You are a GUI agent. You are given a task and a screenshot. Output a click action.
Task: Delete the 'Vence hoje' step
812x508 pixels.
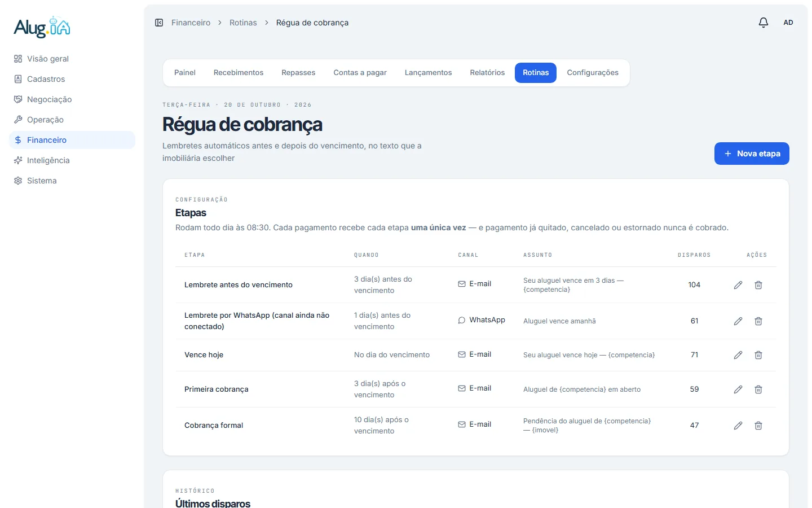tap(758, 355)
